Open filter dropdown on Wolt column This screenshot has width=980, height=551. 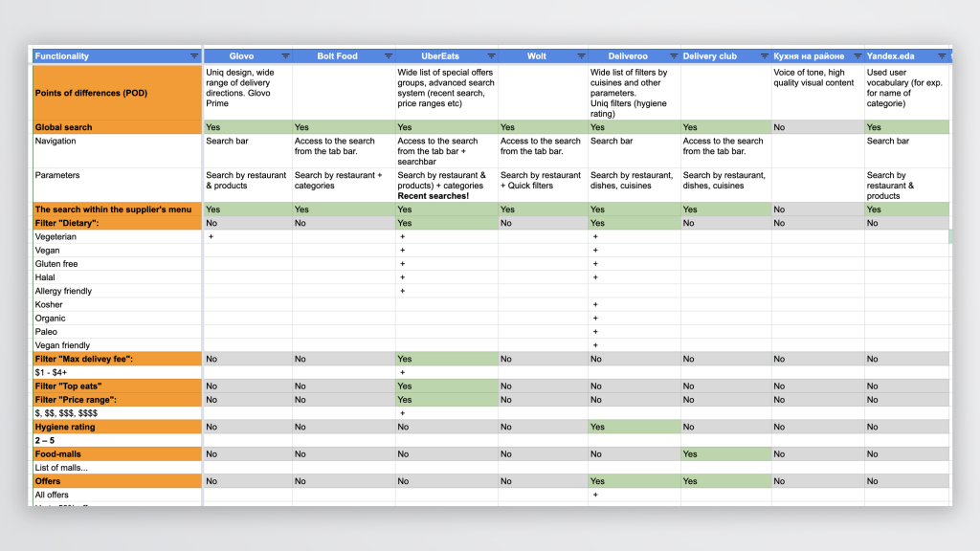(x=581, y=56)
